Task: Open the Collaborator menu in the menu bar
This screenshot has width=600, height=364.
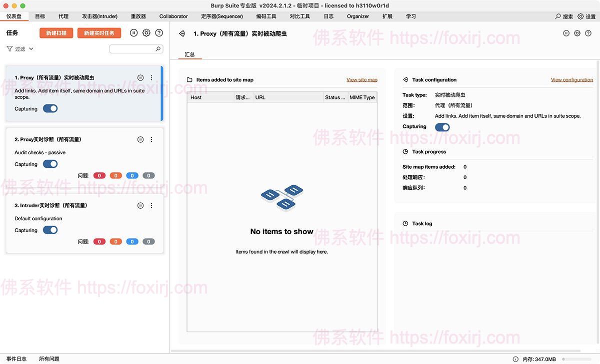Action: pyautogui.click(x=173, y=16)
